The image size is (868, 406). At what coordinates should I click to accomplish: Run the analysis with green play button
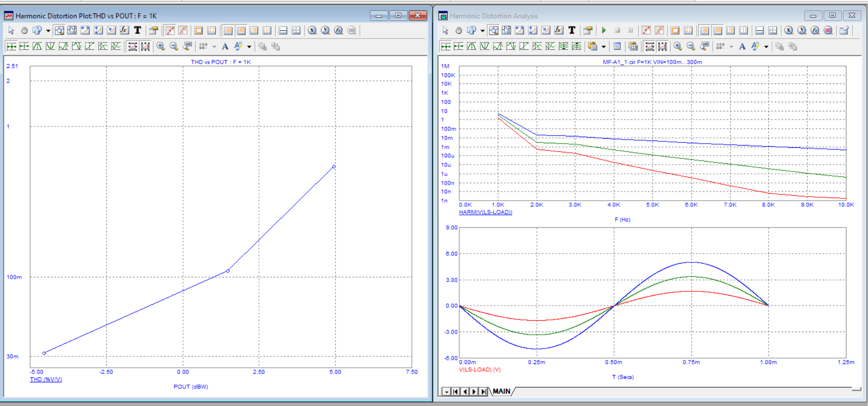[604, 31]
